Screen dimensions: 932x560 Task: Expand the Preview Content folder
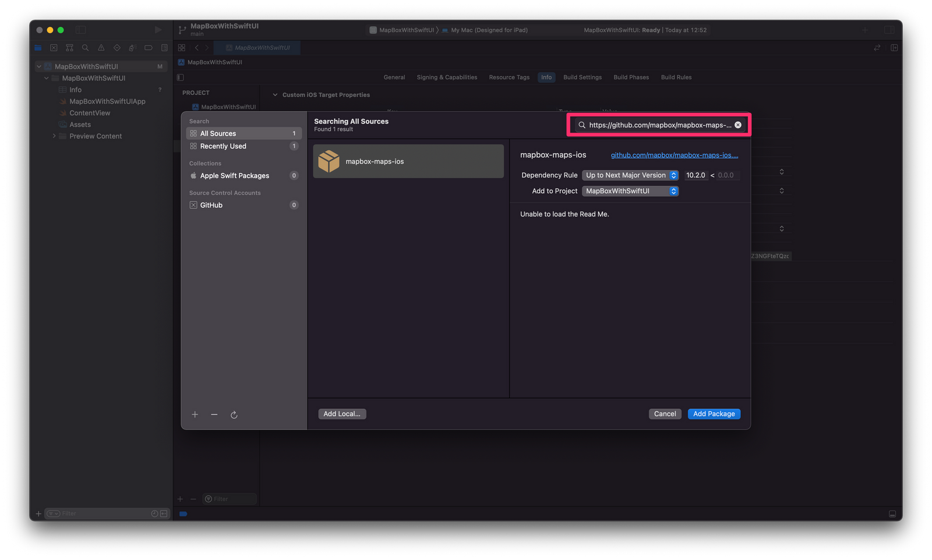pyautogui.click(x=54, y=136)
